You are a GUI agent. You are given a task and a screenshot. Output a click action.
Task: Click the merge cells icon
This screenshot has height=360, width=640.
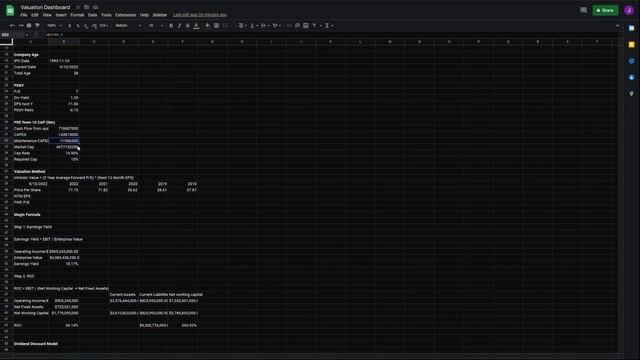[x=225, y=26]
